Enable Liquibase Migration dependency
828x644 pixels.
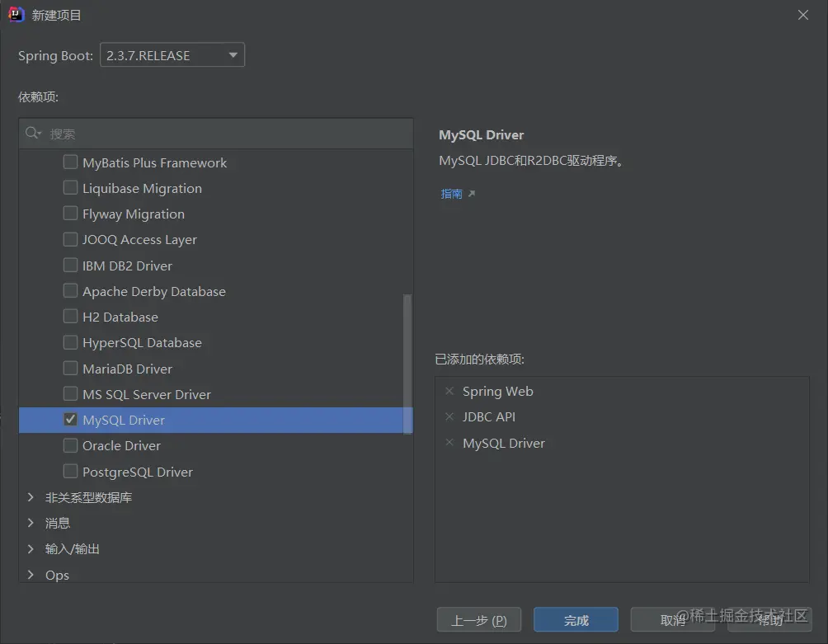[70, 188]
